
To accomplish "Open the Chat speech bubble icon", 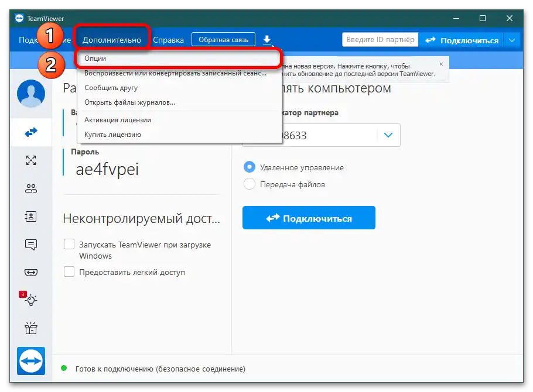I will coord(31,245).
